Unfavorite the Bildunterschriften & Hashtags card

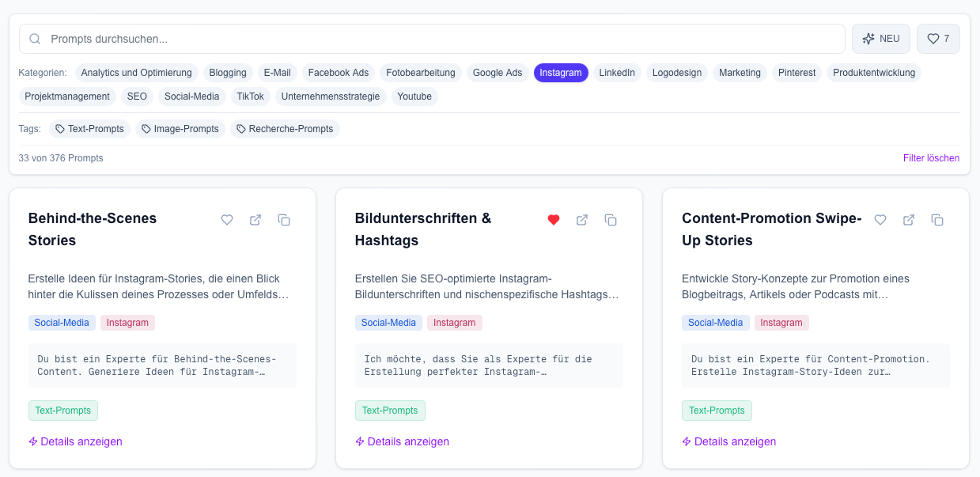click(x=554, y=220)
